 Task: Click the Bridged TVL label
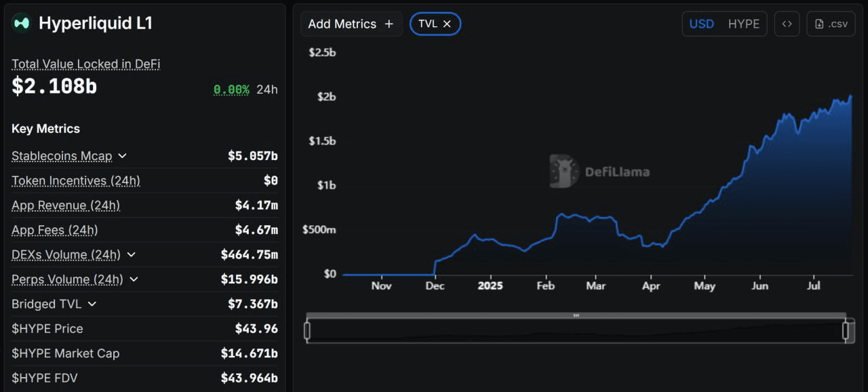click(47, 304)
